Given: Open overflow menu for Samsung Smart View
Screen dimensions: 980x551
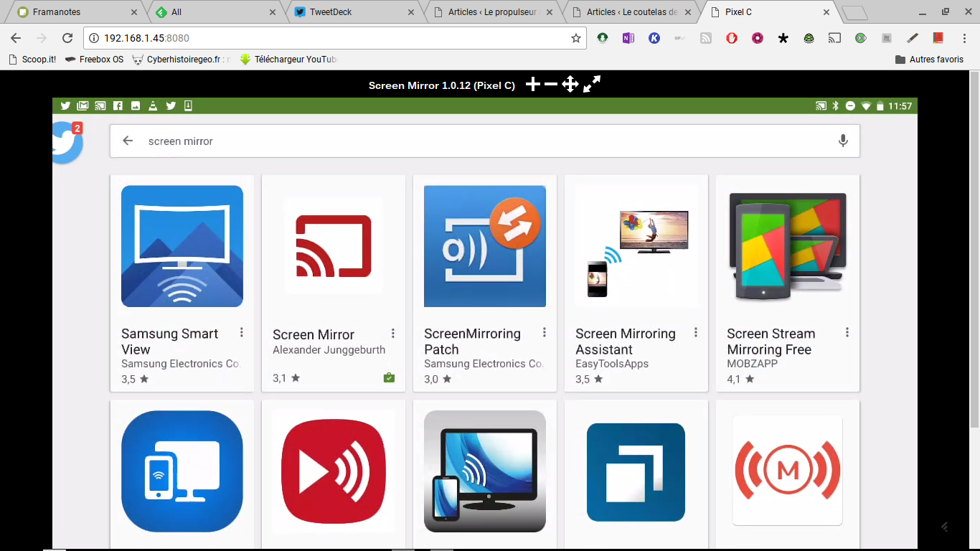Looking at the screenshot, I should [x=242, y=332].
